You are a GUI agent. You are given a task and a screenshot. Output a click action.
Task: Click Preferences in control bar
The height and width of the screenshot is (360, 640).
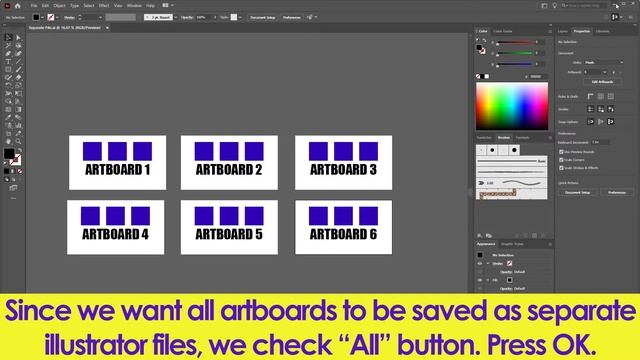pyautogui.click(x=292, y=18)
